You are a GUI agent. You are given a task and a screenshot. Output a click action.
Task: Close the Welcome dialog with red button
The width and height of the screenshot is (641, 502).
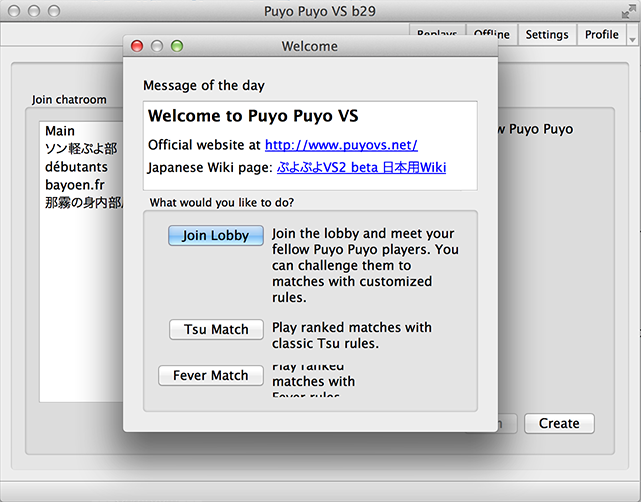coord(137,46)
